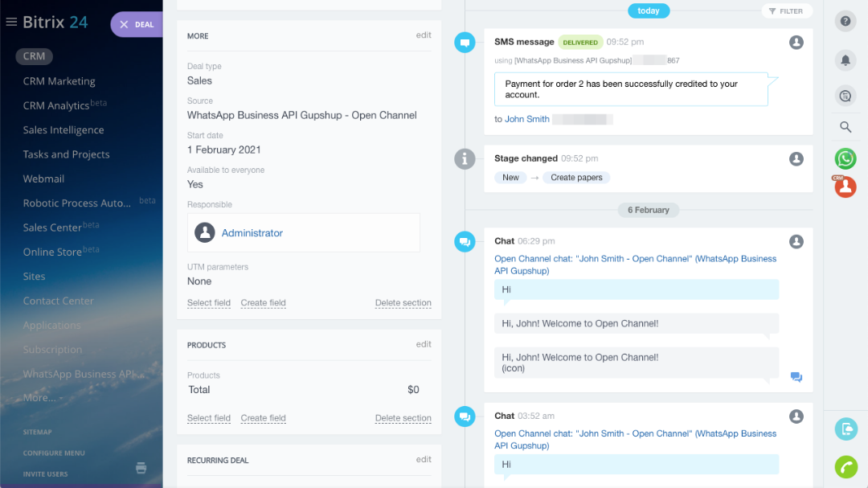The height and width of the screenshot is (488, 868).
Task: Click the 6 February date marker
Action: pyautogui.click(x=649, y=210)
